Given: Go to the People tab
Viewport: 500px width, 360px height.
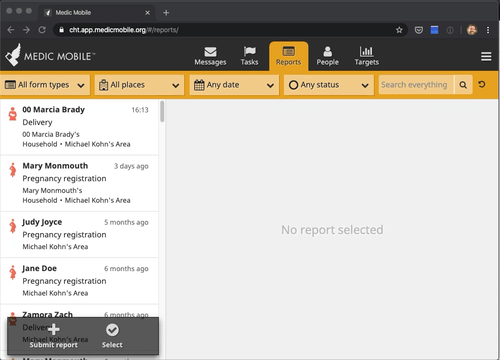Looking at the screenshot, I should pos(328,56).
